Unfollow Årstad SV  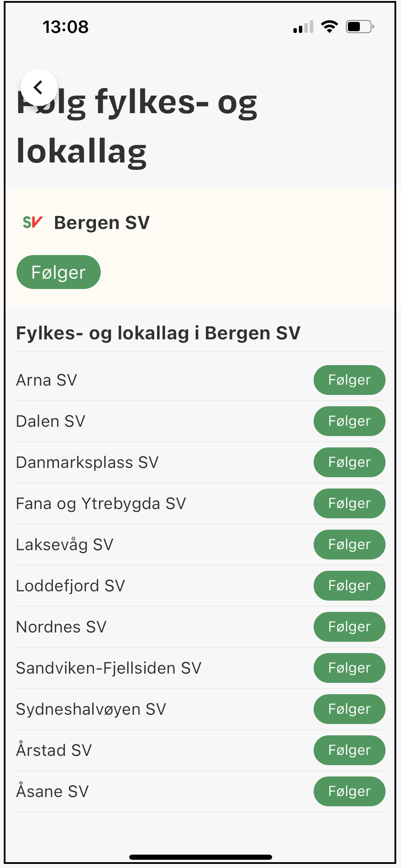click(x=349, y=750)
